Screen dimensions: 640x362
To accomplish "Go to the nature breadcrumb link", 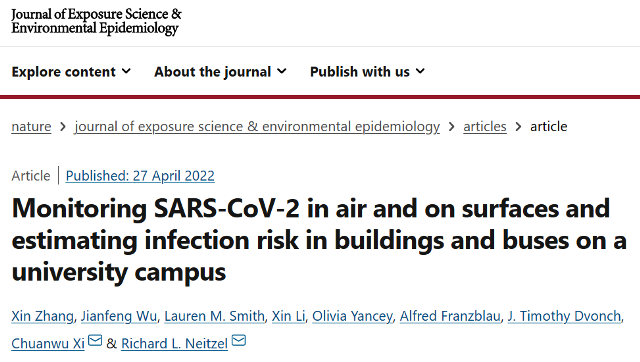I will 31,127.
